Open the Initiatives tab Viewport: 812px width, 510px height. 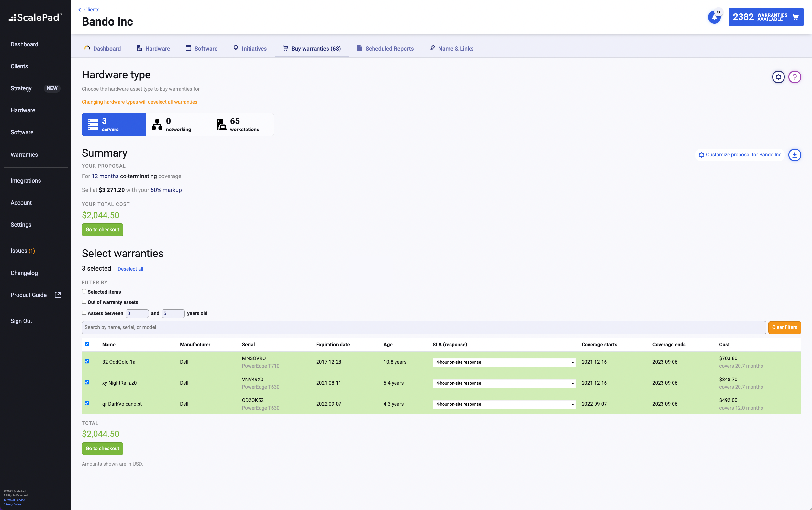pos(250,49)
